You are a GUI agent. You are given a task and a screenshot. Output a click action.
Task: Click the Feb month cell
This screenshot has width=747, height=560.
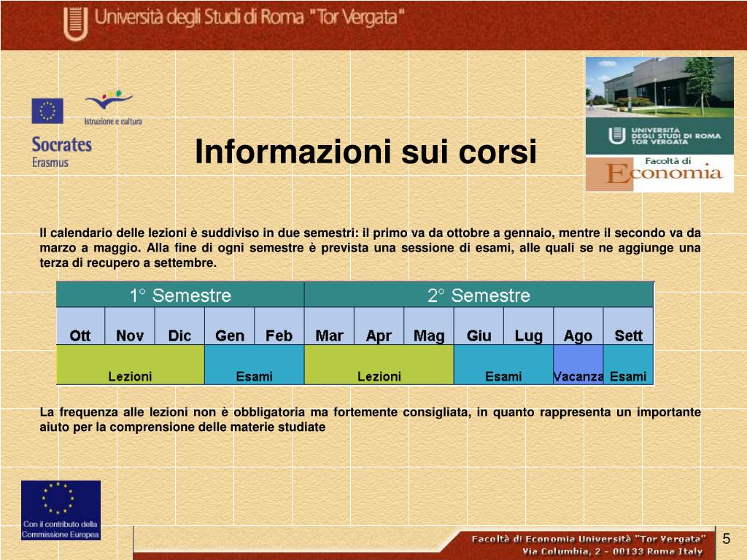pos(279,326)
